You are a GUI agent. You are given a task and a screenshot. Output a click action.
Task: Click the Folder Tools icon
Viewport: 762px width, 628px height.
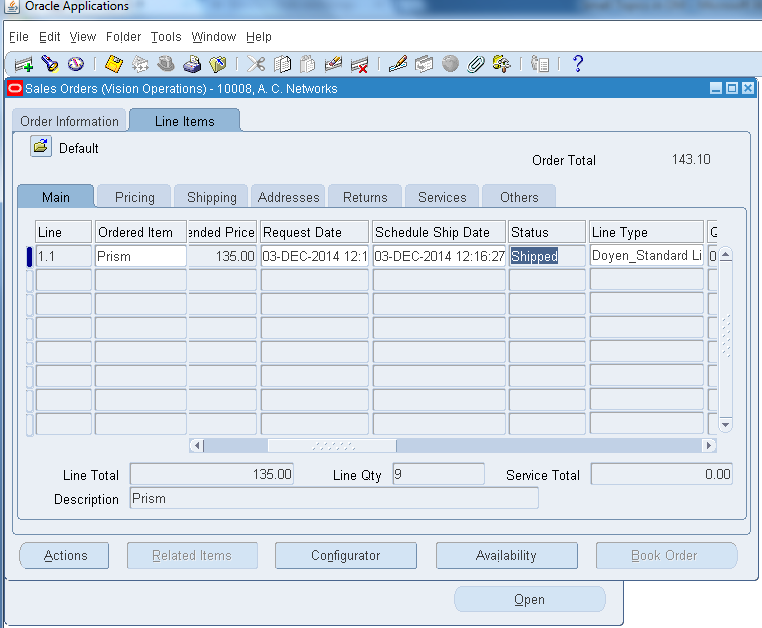pos(502,64)
